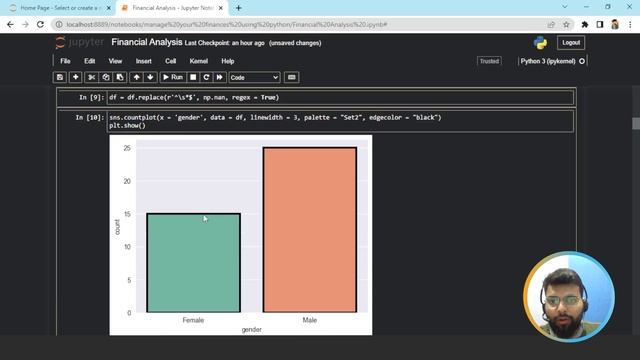The height and width of the screenshot is (360, 640).
Task: Select the sns.countplot code cell
Action: [x=340, y=121]
